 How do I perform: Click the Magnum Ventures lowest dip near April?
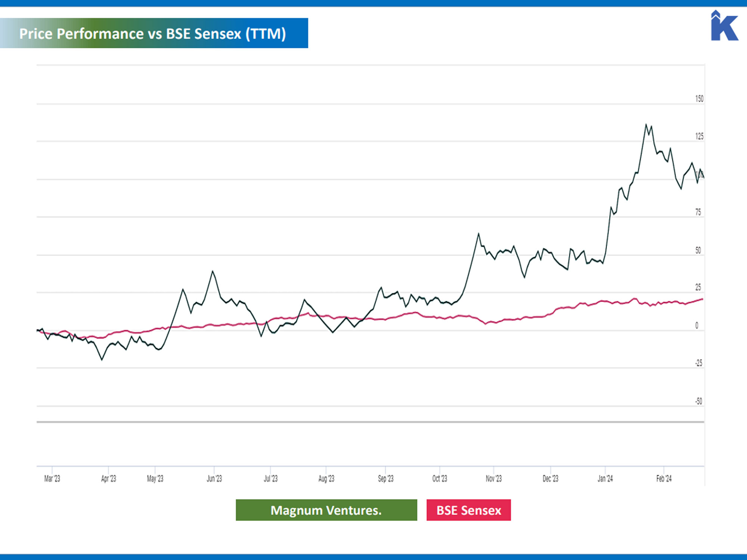(x=102, y=360)
